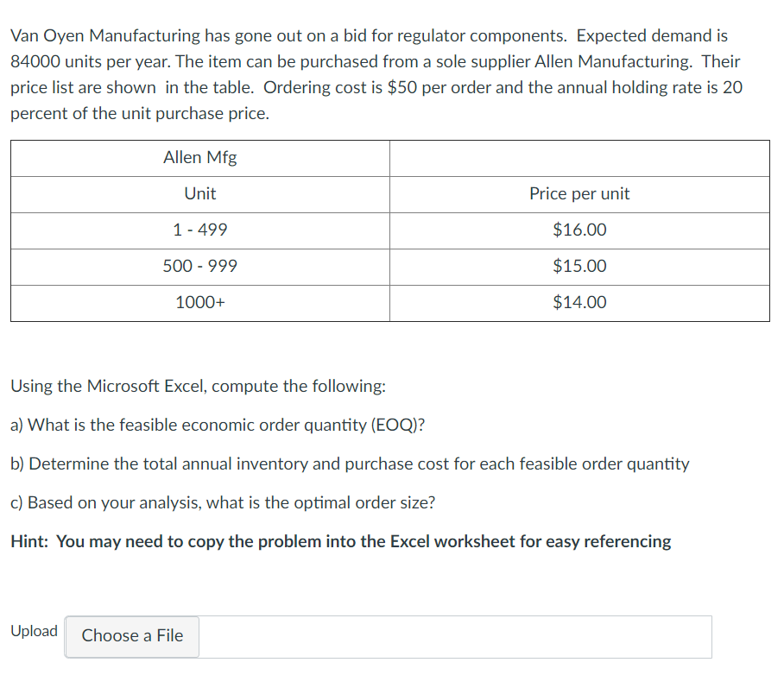Image resolution: width=784 pixels, height=675 pixels.
Task: Select the Unit column header cell
Action: pos(200,193)
